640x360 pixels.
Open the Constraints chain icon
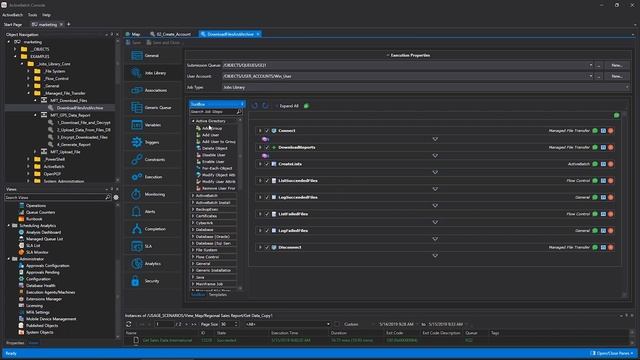point(137,160)
